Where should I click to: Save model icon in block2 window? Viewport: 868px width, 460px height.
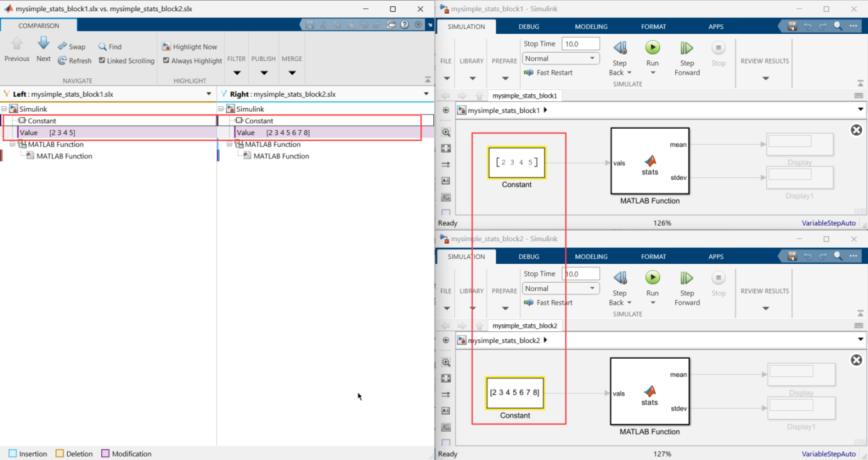pos(792,256)
